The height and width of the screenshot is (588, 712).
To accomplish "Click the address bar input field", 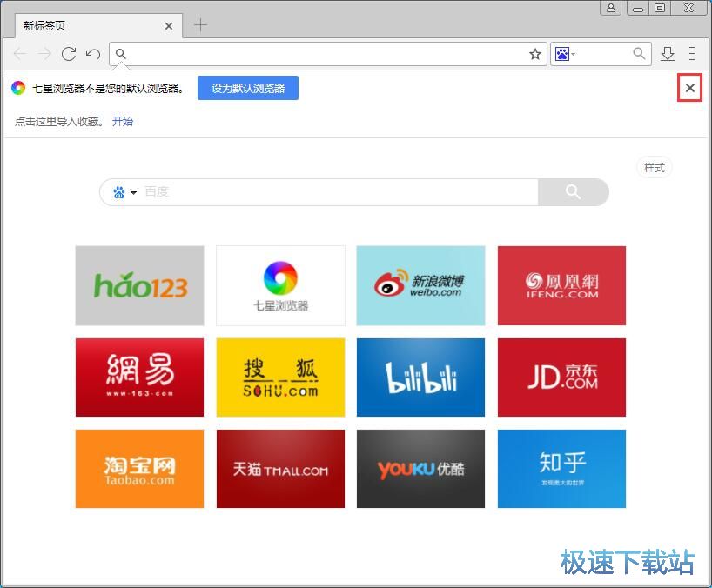I will point(327,54).
